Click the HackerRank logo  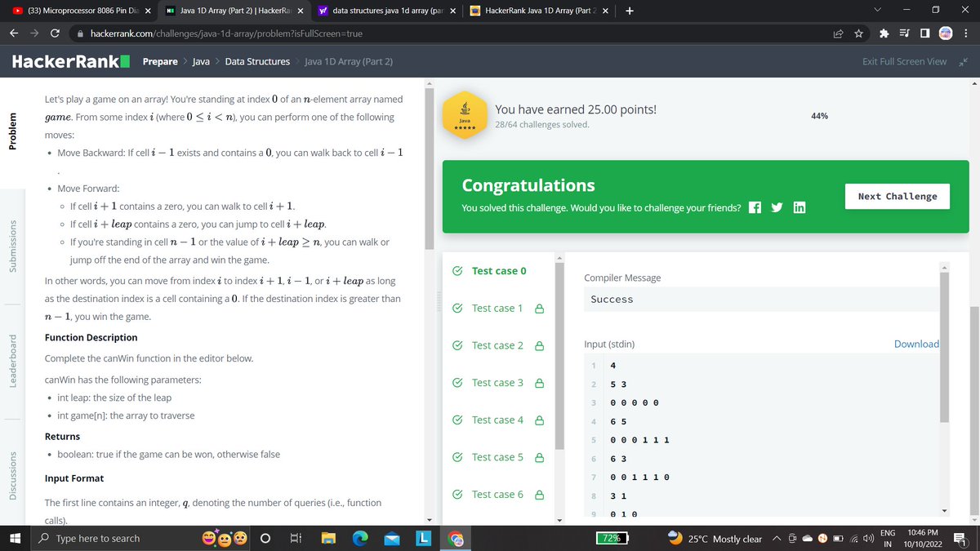pos(71,61)
